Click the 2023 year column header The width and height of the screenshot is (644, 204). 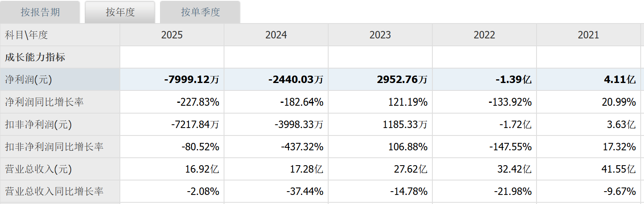(x=380, y=35)
